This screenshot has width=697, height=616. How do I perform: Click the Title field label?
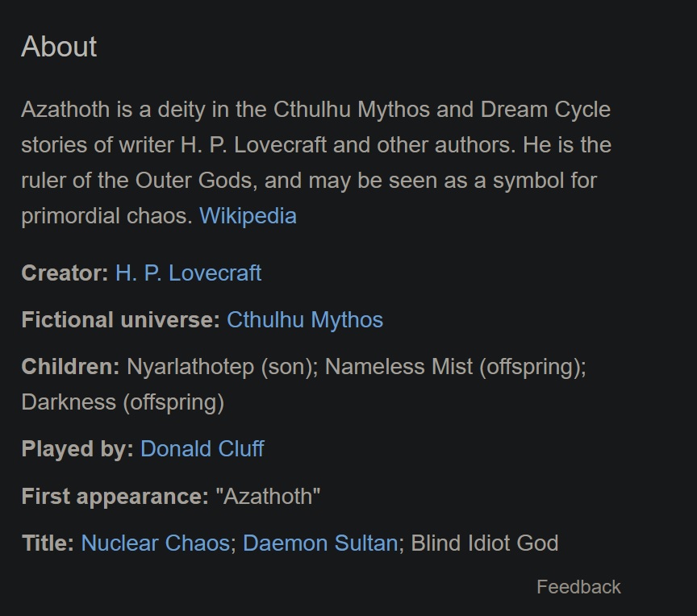(48, 543)
